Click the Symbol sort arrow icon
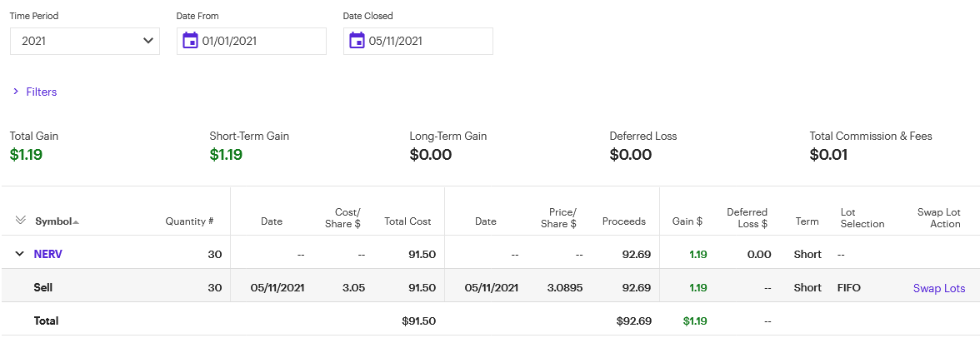The height and width of the screenshot is (343, 980). [x=76, y=222]
